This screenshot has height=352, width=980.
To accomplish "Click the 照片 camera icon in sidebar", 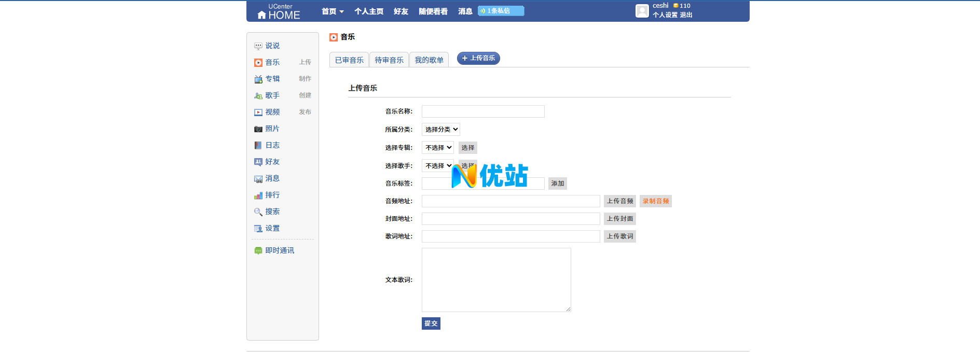I will point(258,129).
